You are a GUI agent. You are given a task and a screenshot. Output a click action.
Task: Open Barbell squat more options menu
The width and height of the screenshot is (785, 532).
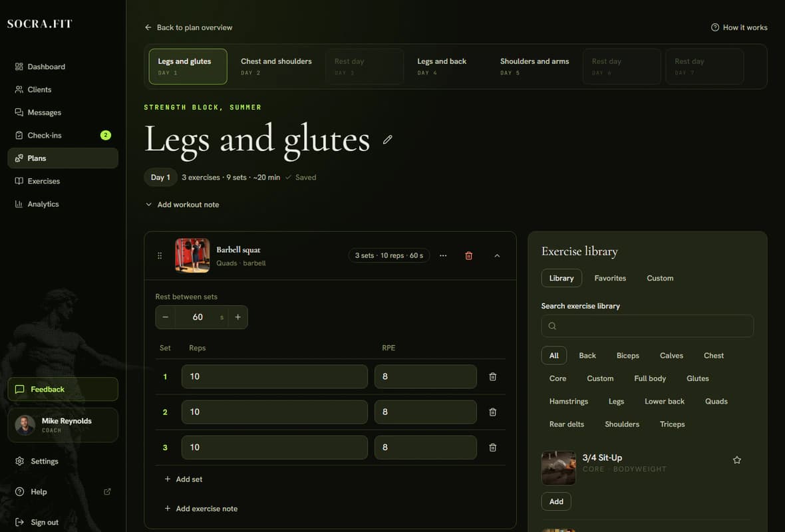click(x=443, y=256)
